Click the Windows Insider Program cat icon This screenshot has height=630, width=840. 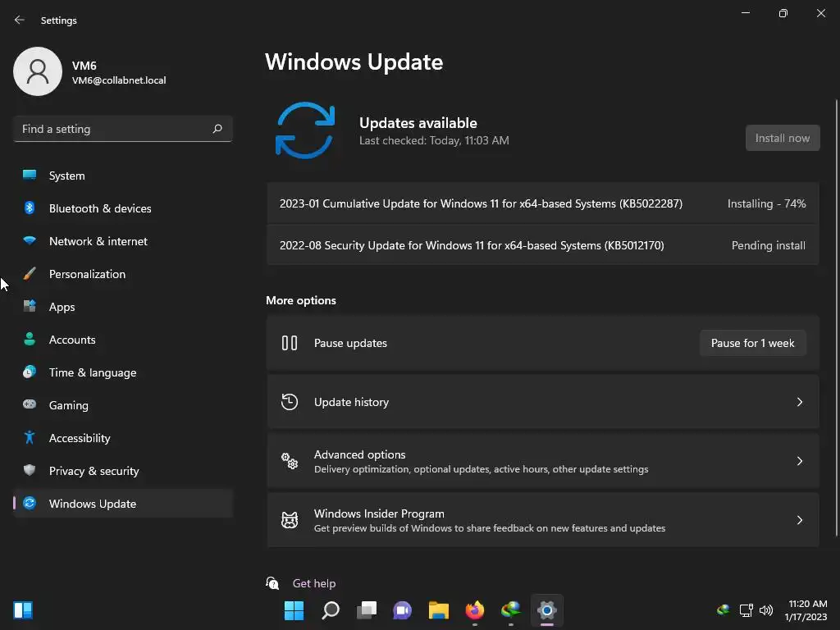(290, 519)
